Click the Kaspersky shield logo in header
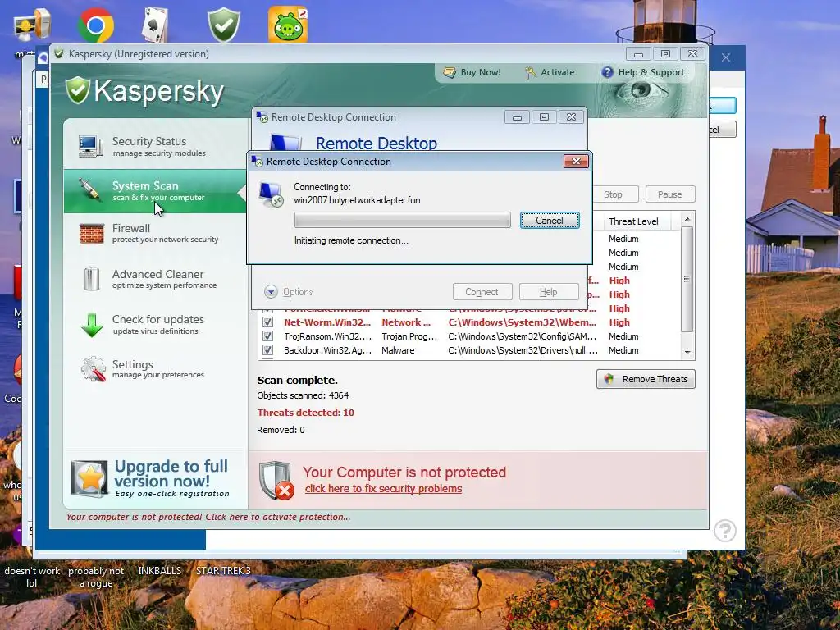This screenshot has width=840, height=630. click(78, 90)
